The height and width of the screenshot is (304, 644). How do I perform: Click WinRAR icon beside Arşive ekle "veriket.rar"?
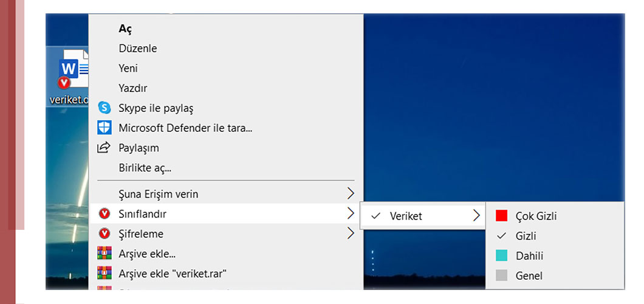coord(104,273)
